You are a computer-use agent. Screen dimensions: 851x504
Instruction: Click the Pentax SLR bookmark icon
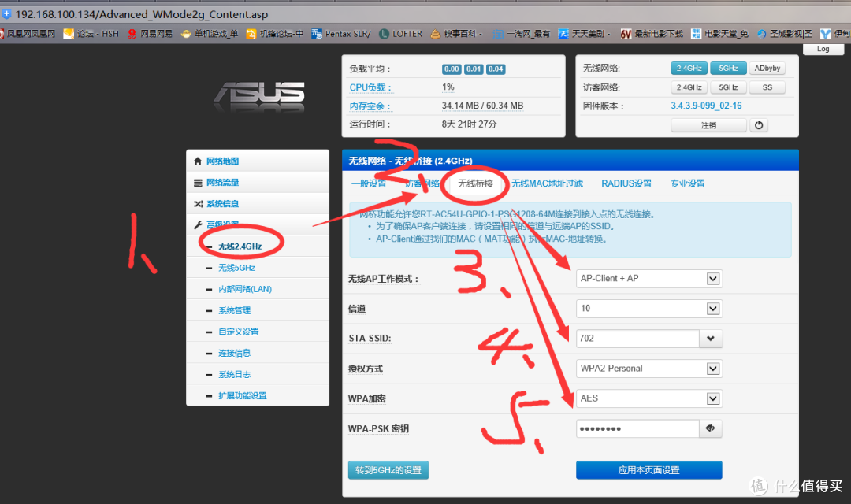coord(317,34)
